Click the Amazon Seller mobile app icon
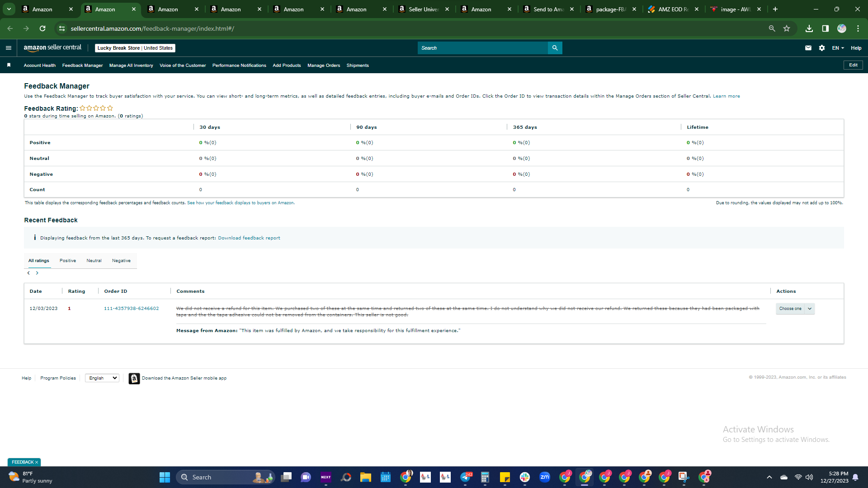 tap(134, 379)
